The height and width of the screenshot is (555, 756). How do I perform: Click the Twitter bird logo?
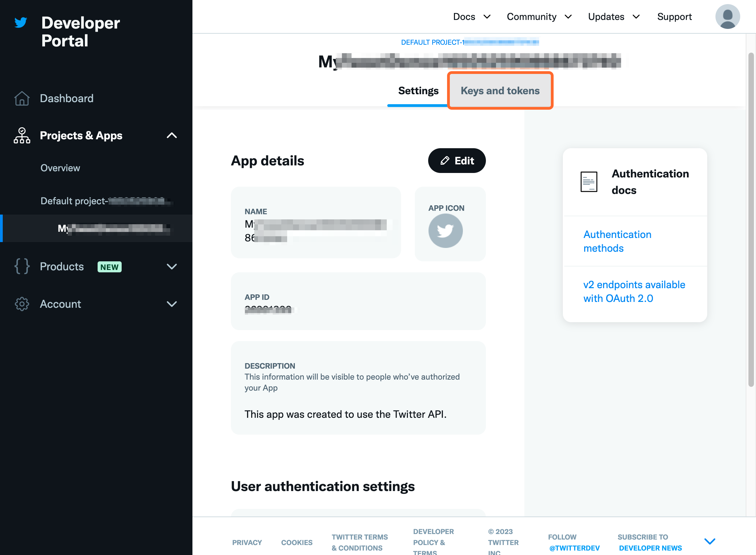click(x=21, y=22)
